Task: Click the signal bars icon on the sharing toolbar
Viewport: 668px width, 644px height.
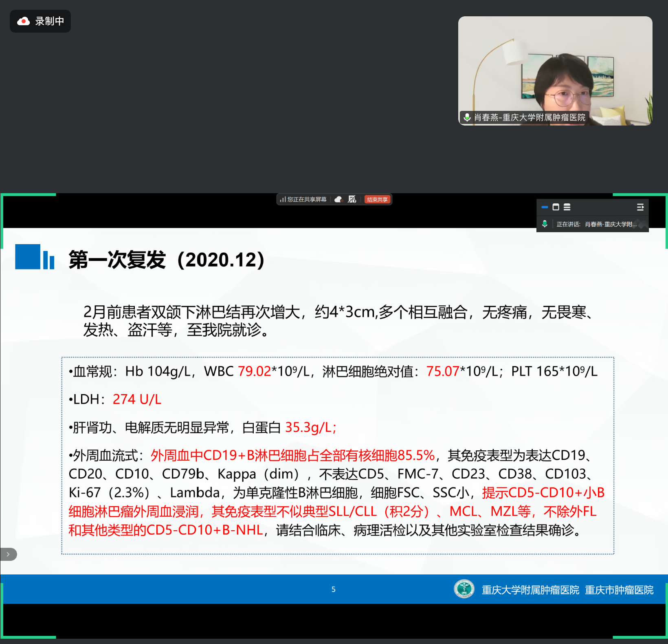Action: click(x=283, y=199)
